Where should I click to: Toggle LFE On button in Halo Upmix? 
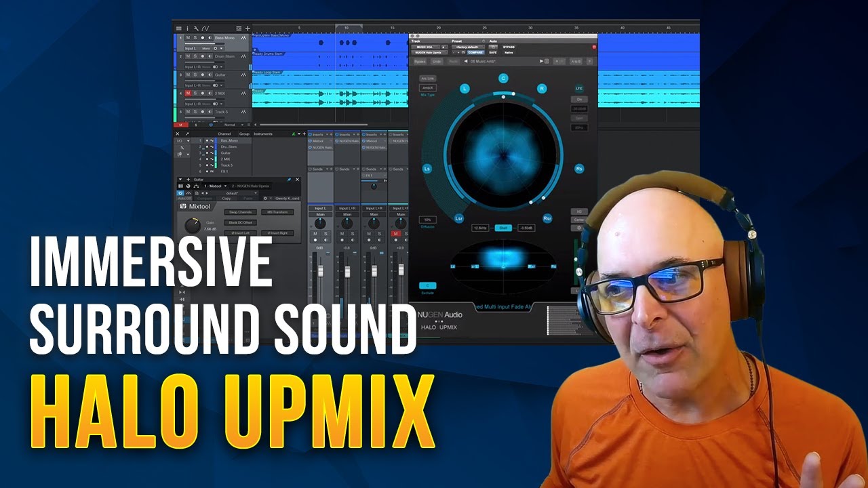579,99
